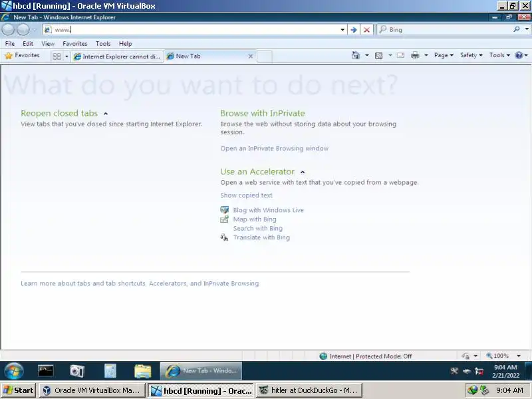The image size is (532, 399).
Task: Open the Tools menu in menu bar
Action: (103, 43)
